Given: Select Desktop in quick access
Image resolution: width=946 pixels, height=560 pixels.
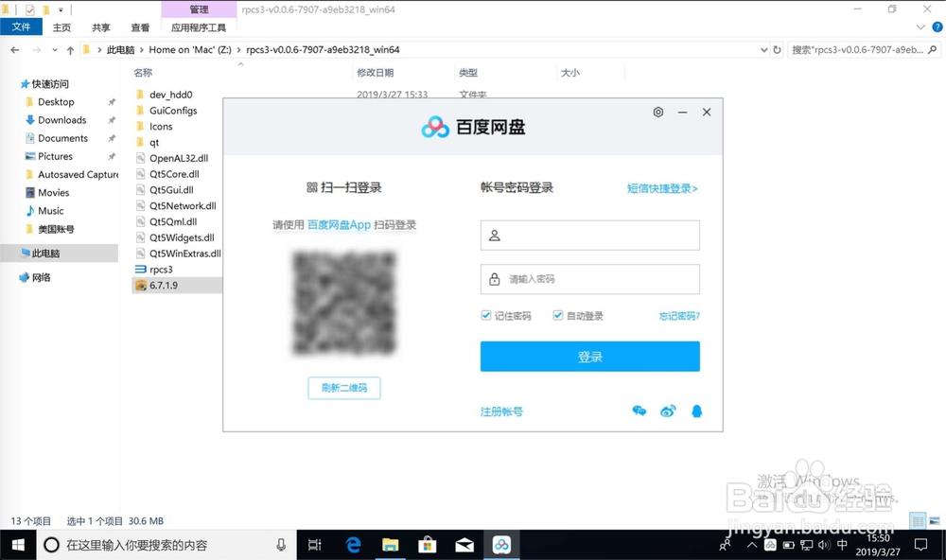Looking at the screenshot, I should click(x=56, y=102).
